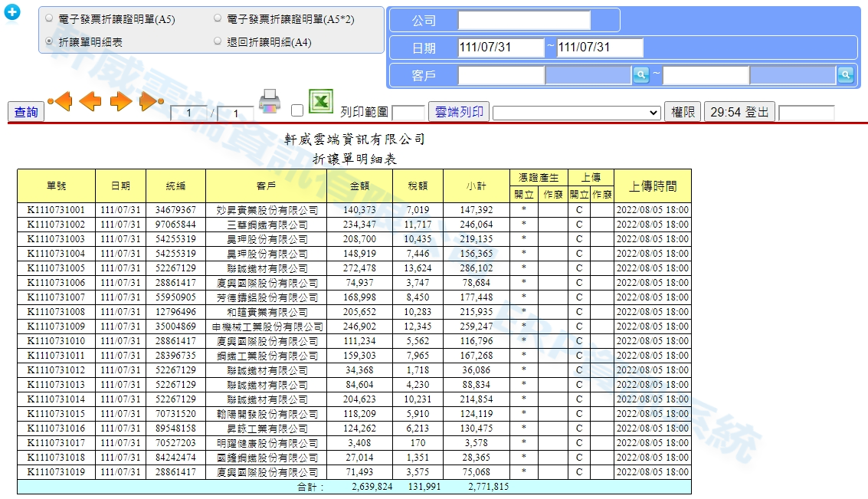Click the 查詢 button
The height and width of the screenshot is (499, 868).
[x=26, y=112]
